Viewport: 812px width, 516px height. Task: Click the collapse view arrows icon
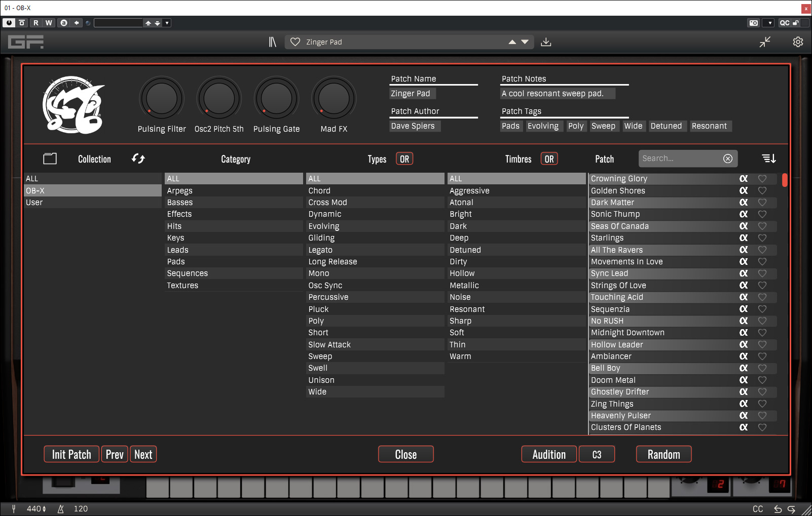point(765,42)
